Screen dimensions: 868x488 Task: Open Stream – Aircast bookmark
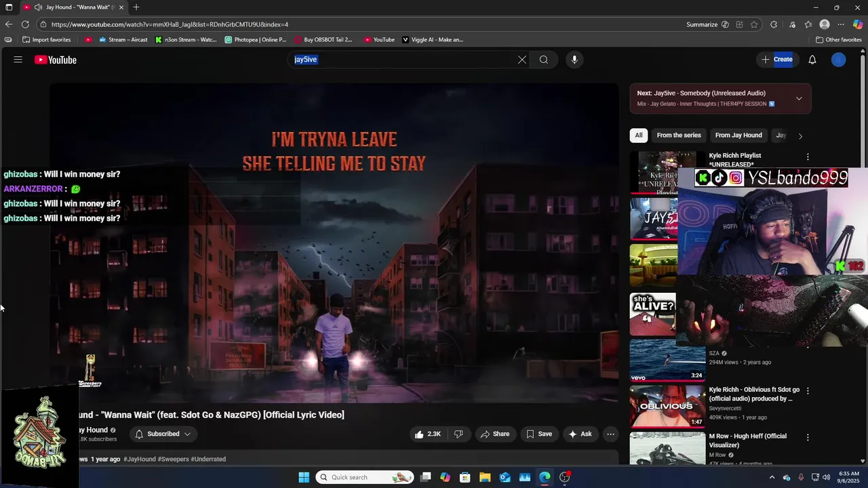[123, 39]
